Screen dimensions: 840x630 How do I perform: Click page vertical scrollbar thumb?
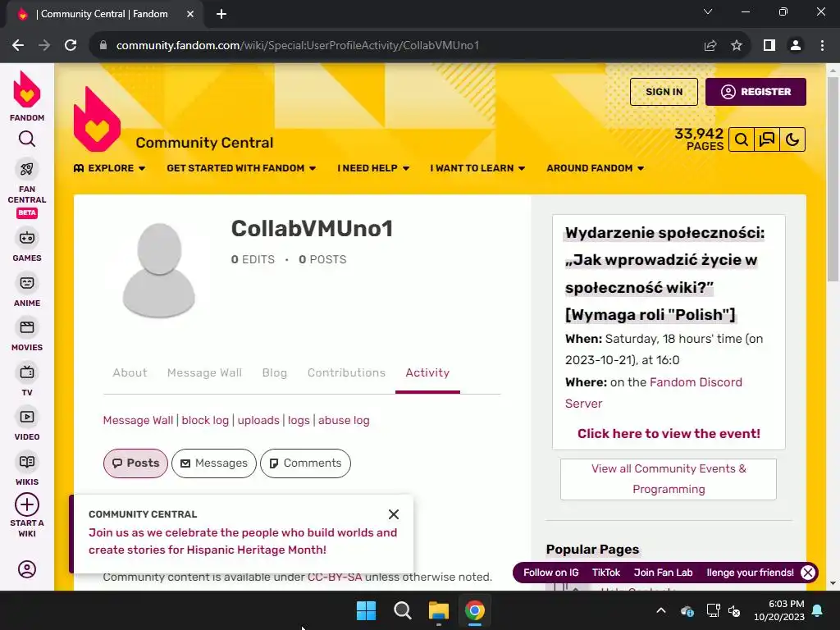point(833,178)
